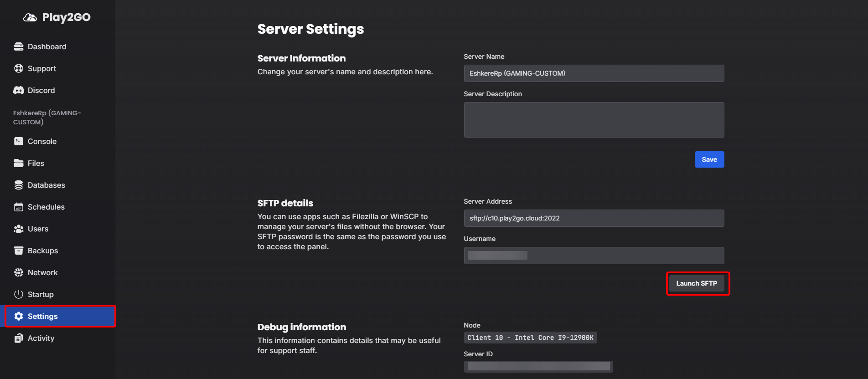
Task: Click the Discord logo icon
Action: click(19, 90)
